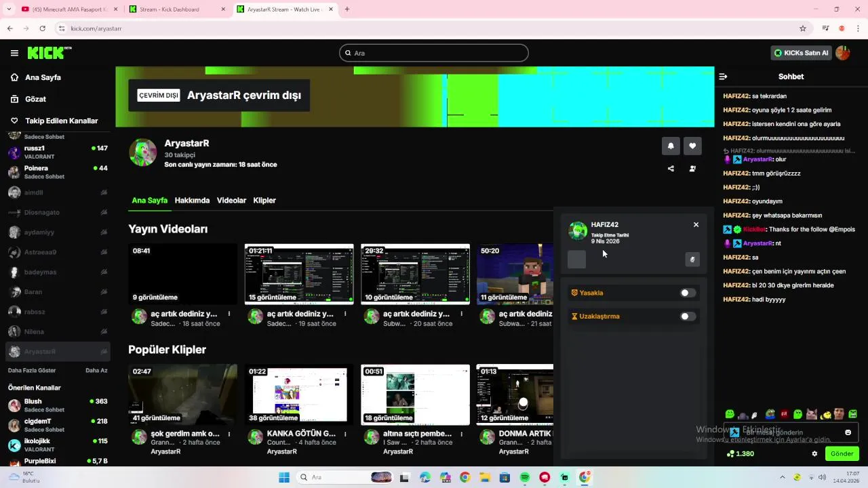Select rabssz in followed channels
868x488 pixels.
tap(58, 312)
